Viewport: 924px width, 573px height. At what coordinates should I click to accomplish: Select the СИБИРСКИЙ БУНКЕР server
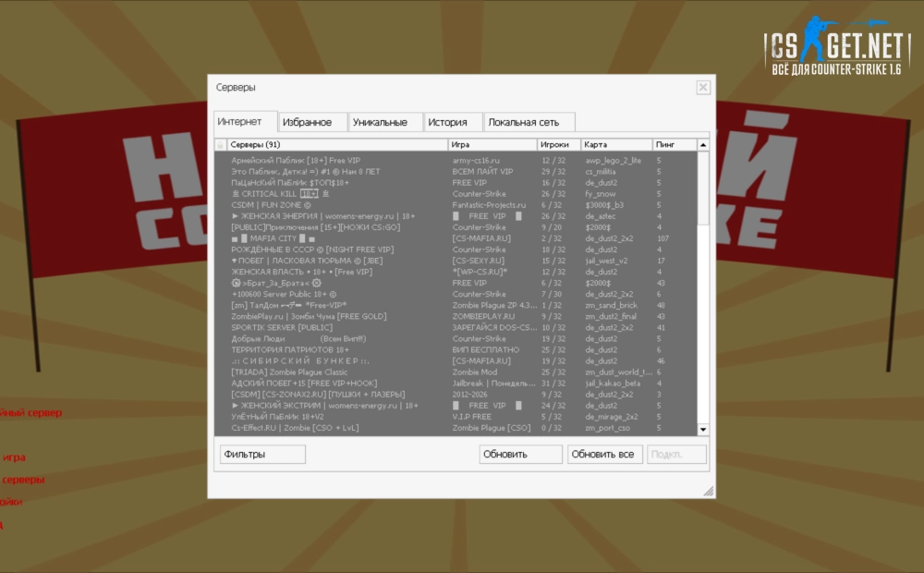(x=456, y=361)
